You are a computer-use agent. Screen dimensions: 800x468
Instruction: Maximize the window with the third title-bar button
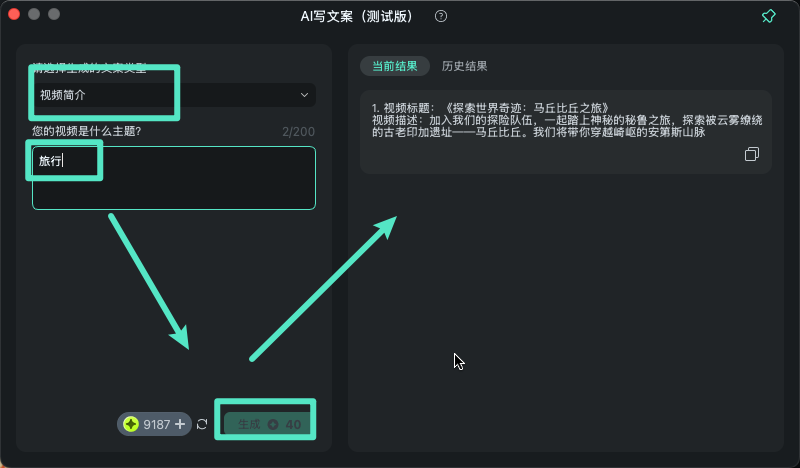pyautogui.click(x=54, y=15)
